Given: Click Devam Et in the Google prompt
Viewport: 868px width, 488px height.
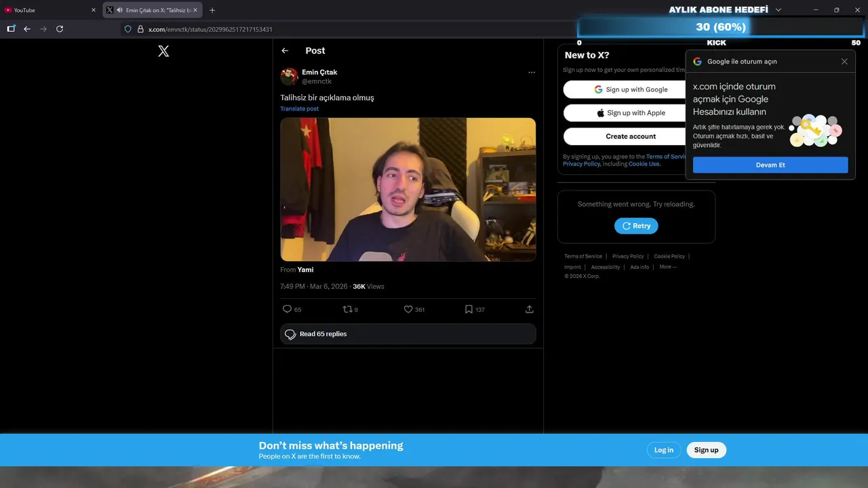Looking at the screenshot, I should pos(770,165).
